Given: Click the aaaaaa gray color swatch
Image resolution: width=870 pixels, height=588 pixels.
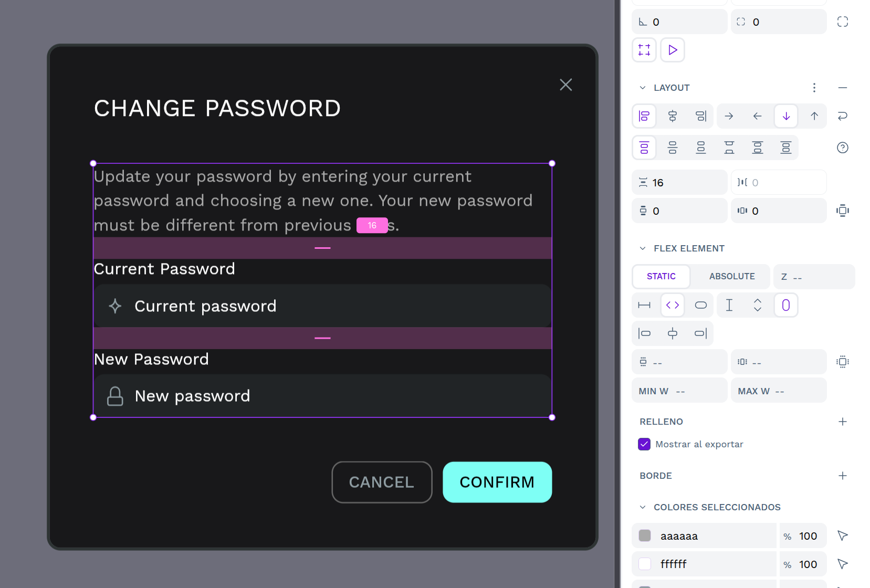Looking at the screenshot, I should [x=645, y=535].
